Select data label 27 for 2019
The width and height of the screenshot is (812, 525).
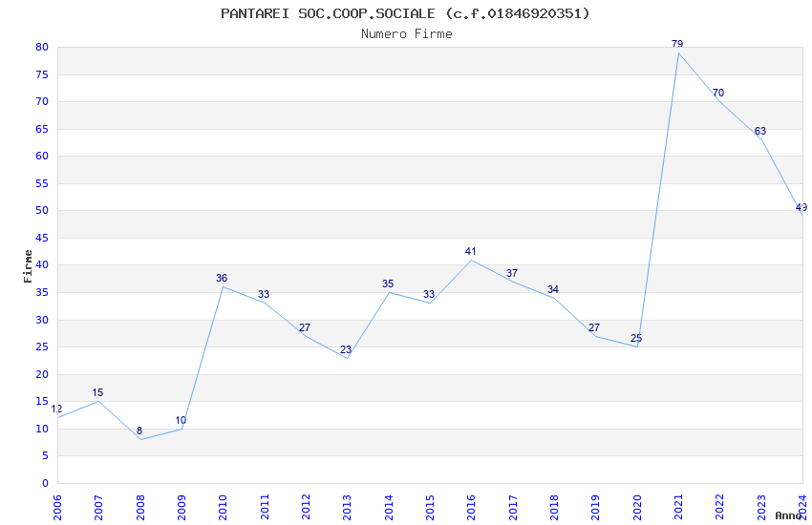coord(594,327)
